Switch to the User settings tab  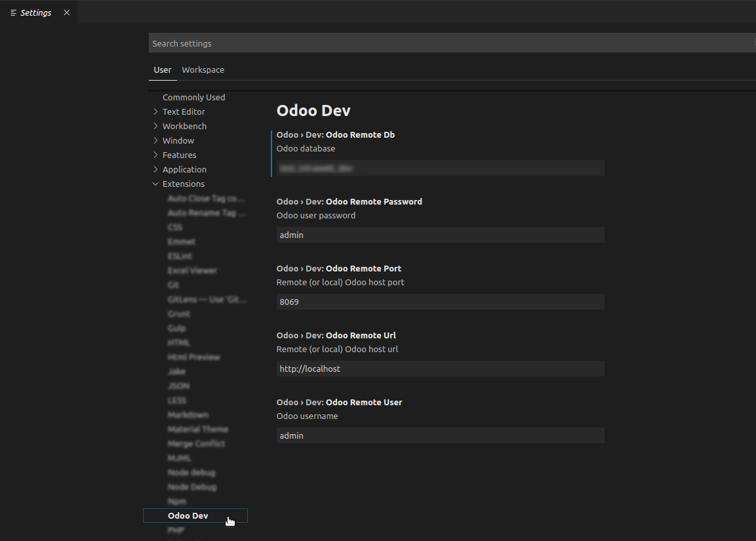(x=163, y=70)
